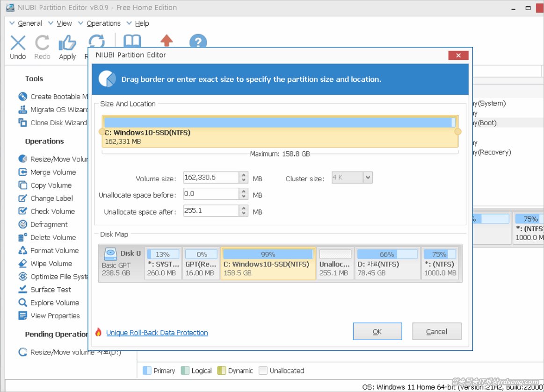Click the Undo toolbar icon

18,43
